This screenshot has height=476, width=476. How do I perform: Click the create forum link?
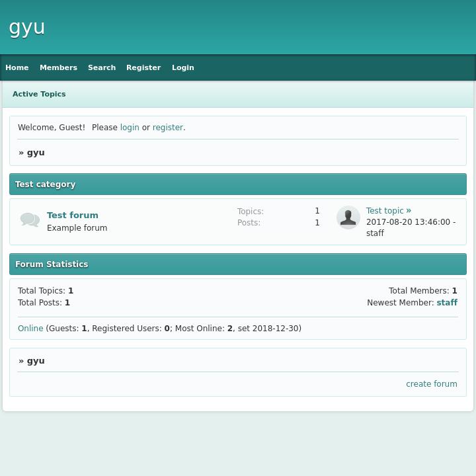[x=431, y=384]
